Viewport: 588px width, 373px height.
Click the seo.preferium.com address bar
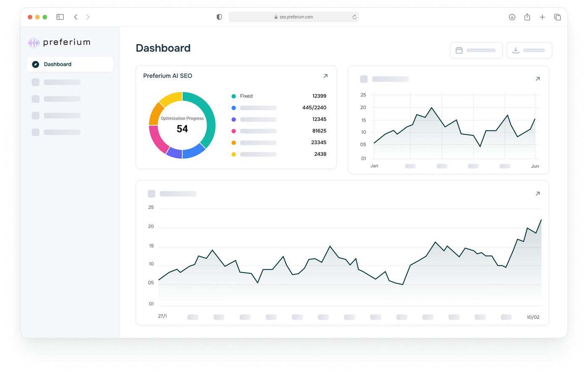(294, 17)
